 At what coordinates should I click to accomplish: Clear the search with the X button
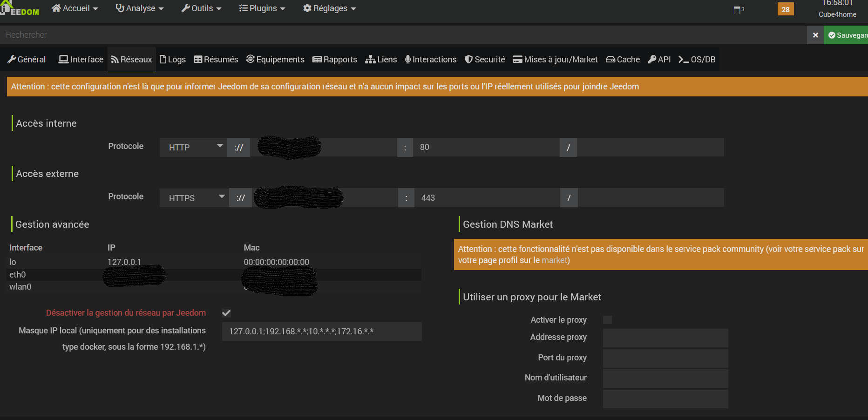(815, 35)
